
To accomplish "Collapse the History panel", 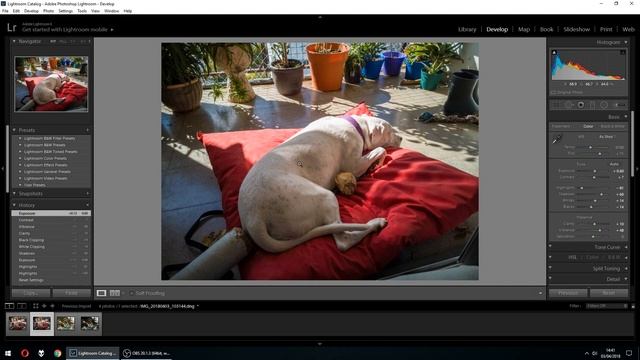I will pos(14,205).
